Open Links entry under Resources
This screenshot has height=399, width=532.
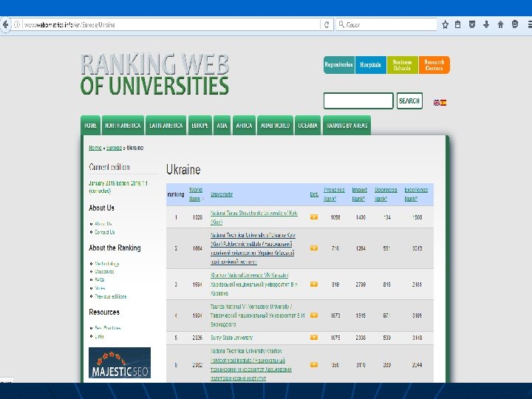[x=99, y=337]
